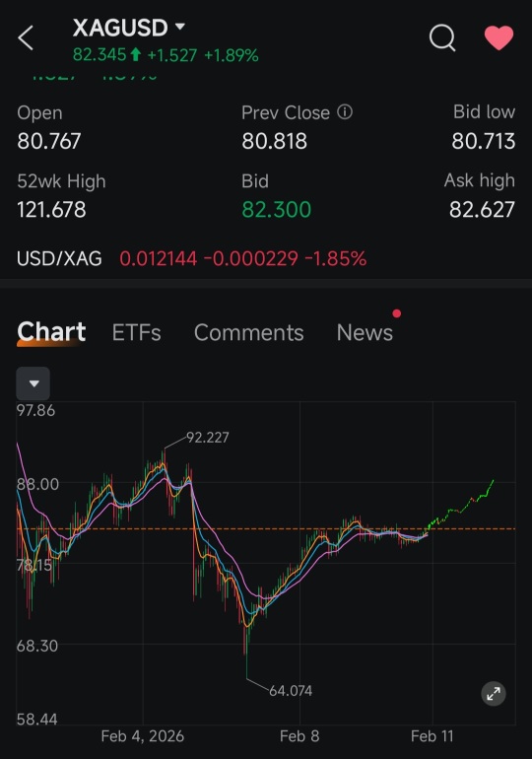Toggle the heart favorite icon
This screenshot has width=532, height=759.
pos(499,37)
